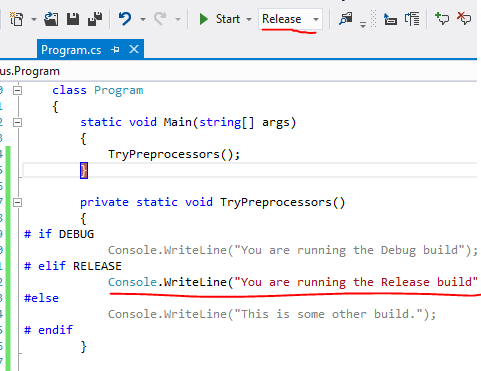This screenshot has width=481, height=371.
Task: Click the 'class' keyword in the code
Action: point(69,90)
